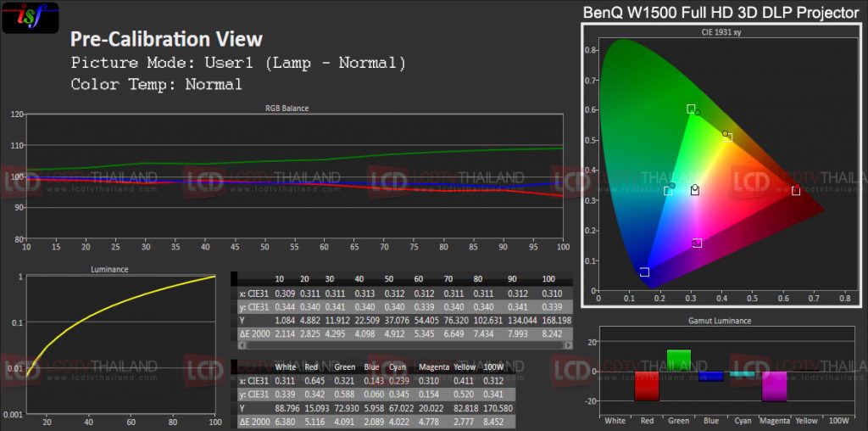Click the grayscale table scrollbar left arrow
Viewport: 868px width, 431px height.
click(242, 345)
